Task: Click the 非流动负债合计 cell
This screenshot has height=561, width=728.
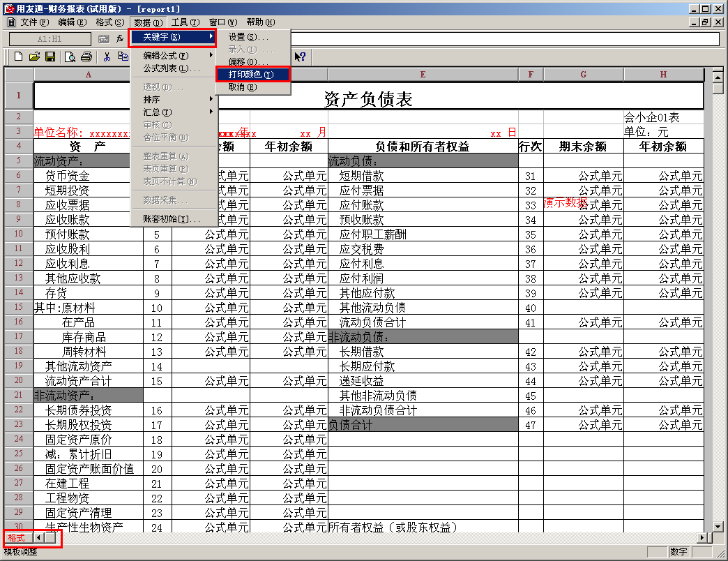Action: pos(423,410)
